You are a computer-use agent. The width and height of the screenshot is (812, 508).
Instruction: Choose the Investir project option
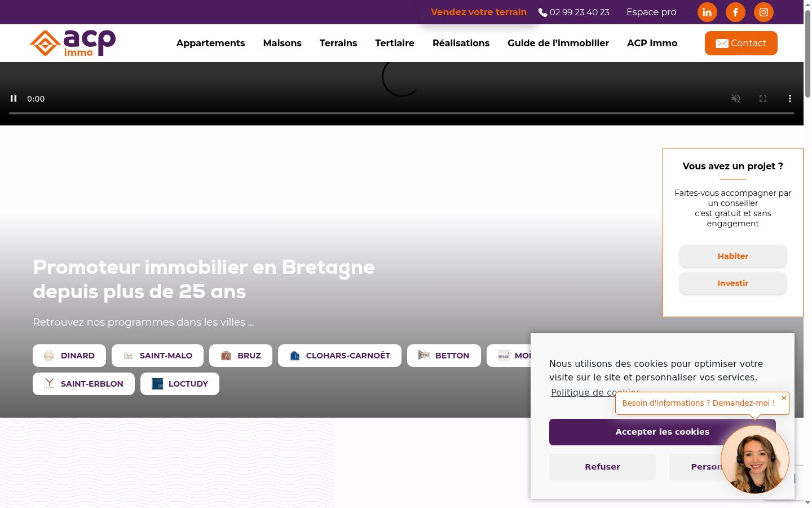click(x=733, y=283)
